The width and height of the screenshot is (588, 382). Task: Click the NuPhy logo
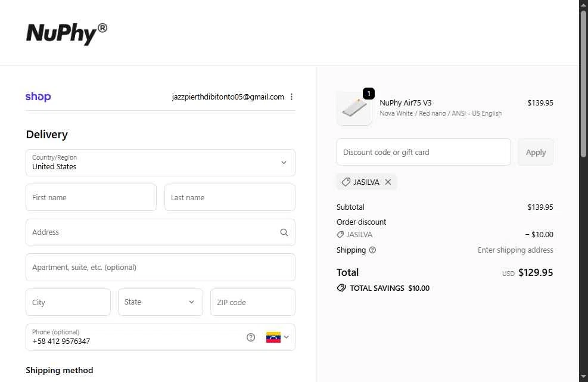pos(67,34)
